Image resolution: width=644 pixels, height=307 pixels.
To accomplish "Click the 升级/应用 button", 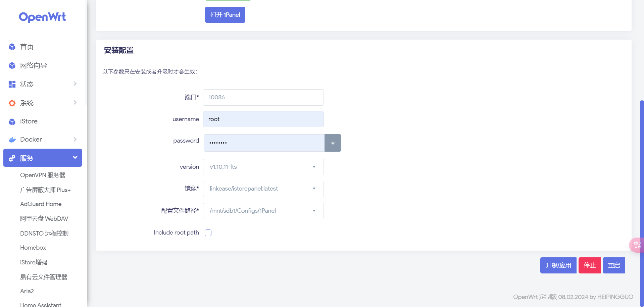I will 558,265.
